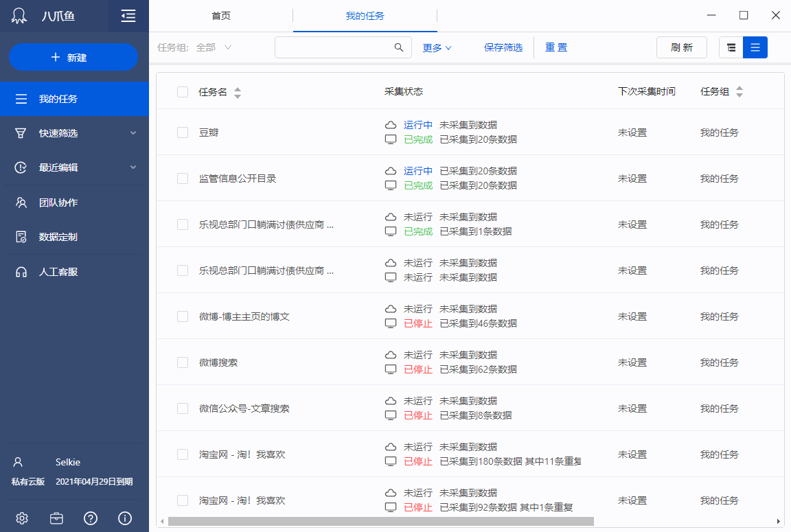Collapse the sidebar with the menu fold icon
This screenshot has height=532, width=791.
point(128,16)
